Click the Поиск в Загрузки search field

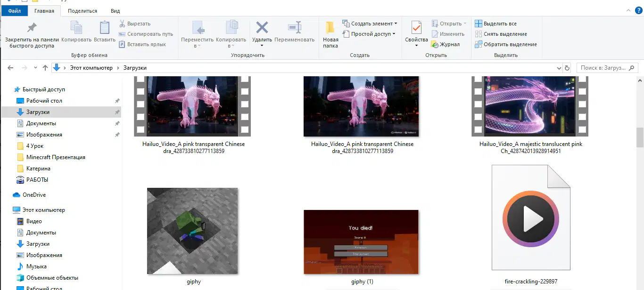tap(607, 68)
